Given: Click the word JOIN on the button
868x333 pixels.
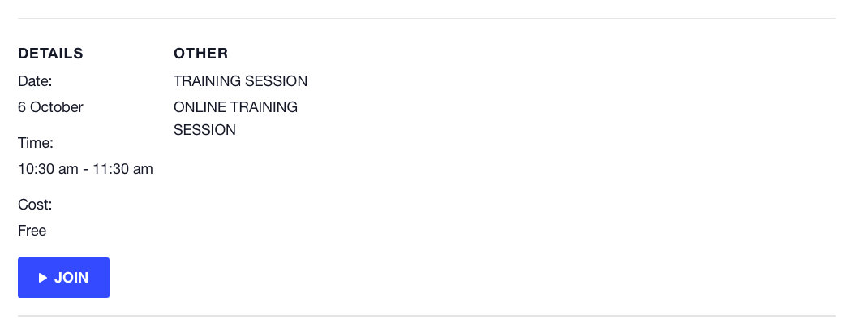Looking at the screenshot, I should (71, 278).
